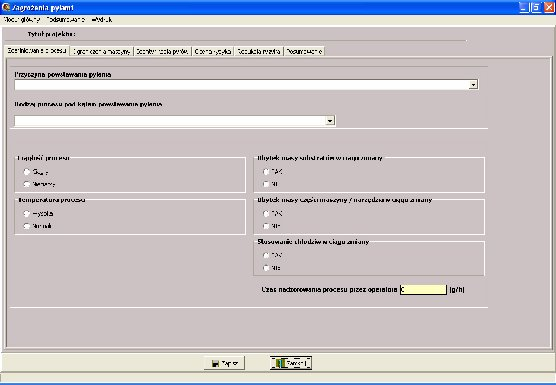
Task: Click the Przyczyna powstawania pylenia label
Action: (x=63, y=75)
